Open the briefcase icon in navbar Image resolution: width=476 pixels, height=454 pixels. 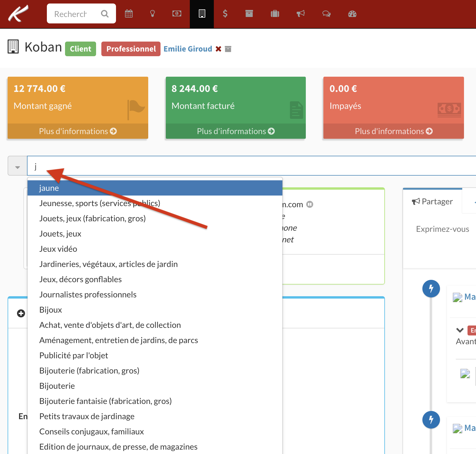pos(275,14)
